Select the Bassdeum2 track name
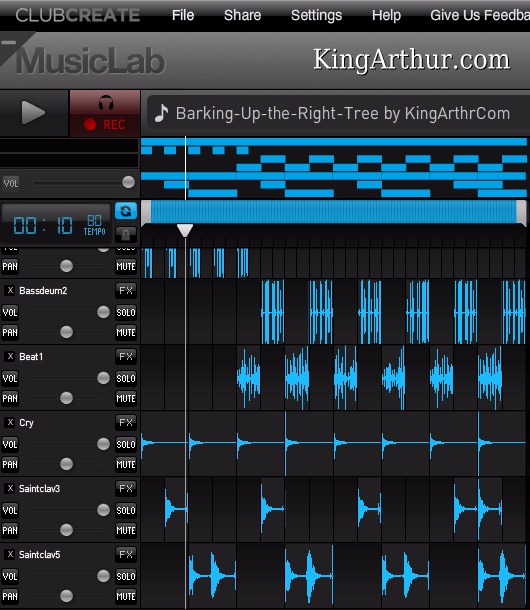Viewport: 530px width, 610px height. click(43, 291)
